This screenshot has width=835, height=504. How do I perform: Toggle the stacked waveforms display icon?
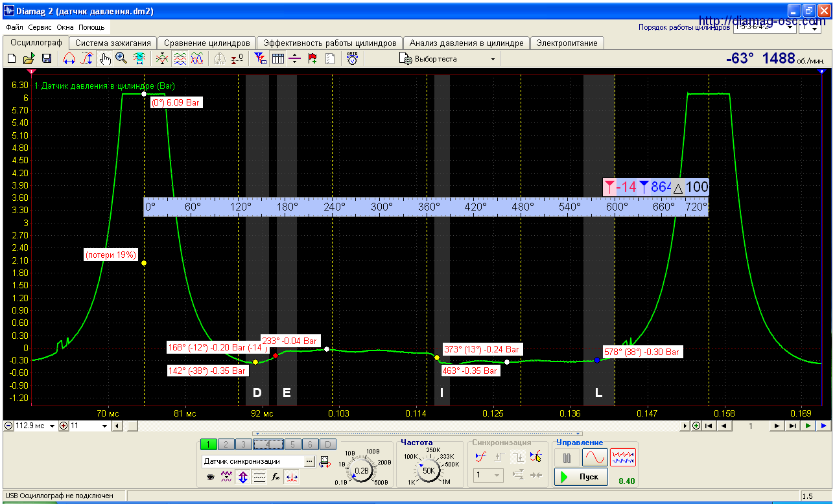(180, 58)
